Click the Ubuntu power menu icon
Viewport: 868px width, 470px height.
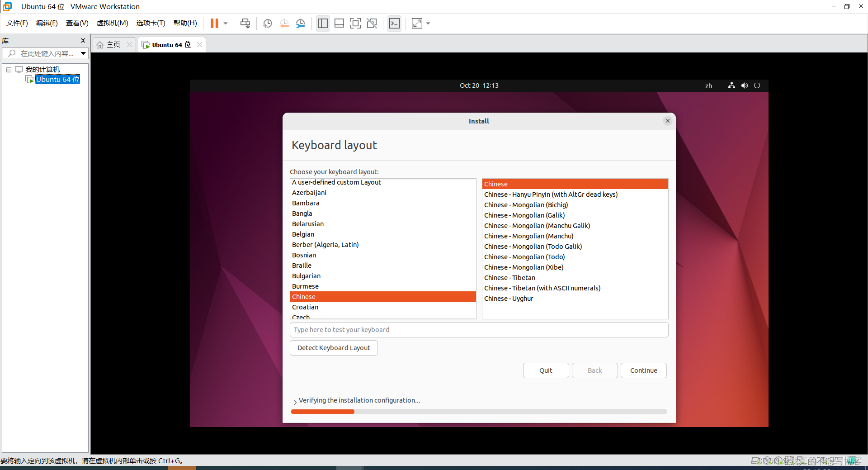[757, 85]
